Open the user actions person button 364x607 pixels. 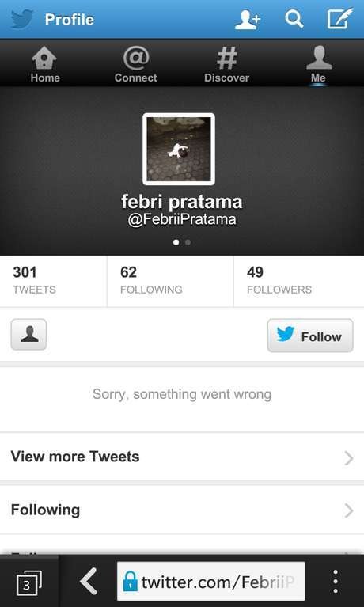pyautogui.click(x=28, y=335)
